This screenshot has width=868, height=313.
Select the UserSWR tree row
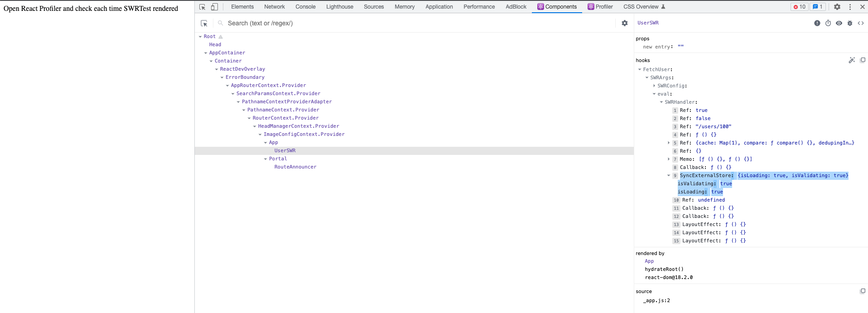414,150
